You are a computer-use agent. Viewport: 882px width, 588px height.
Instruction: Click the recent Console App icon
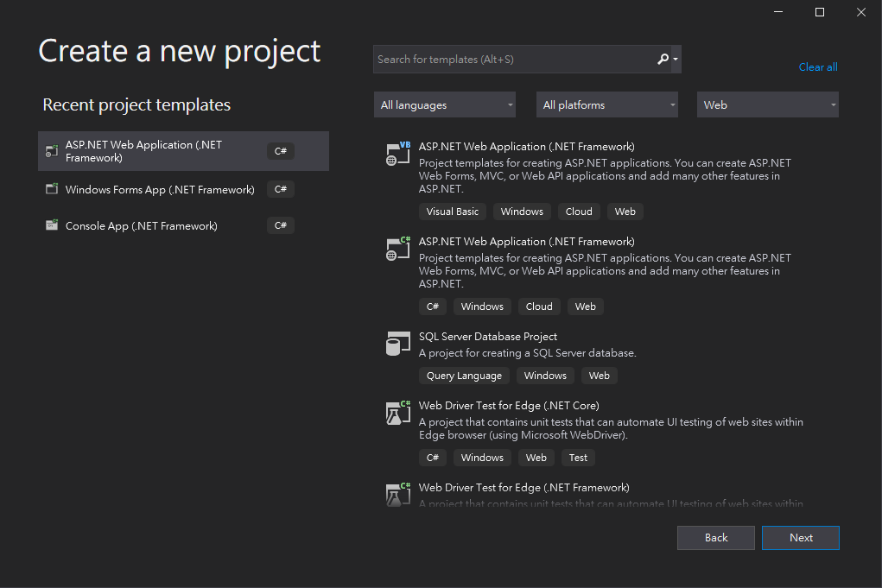tap(52, 226)
